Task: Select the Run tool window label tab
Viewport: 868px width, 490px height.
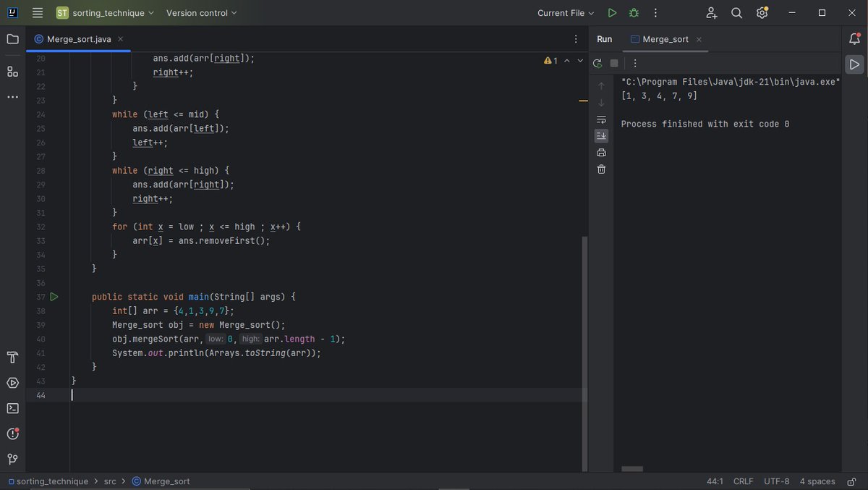Action: (605, 39)
